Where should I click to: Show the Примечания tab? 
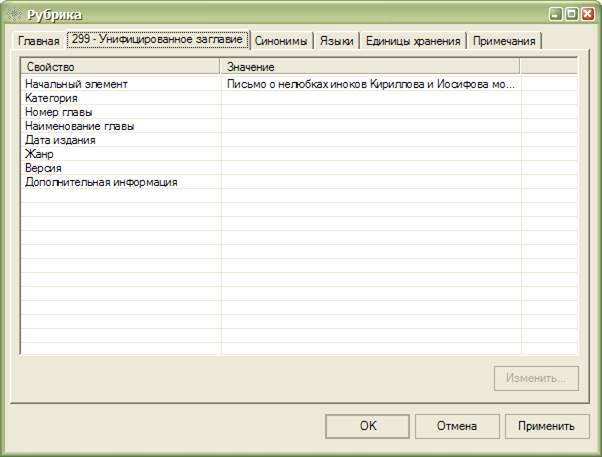tap(505, 41)
